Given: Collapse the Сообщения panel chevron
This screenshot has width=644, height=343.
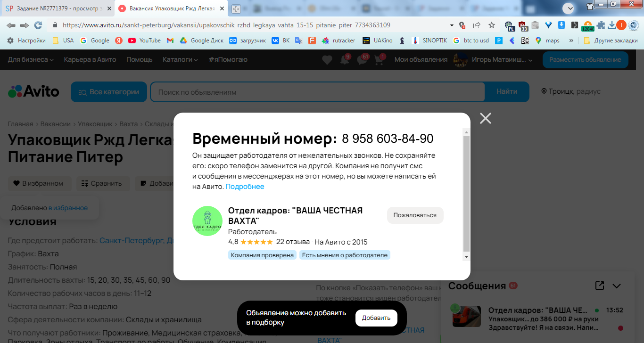Looking at the screenshot, I should click(617, 286).
